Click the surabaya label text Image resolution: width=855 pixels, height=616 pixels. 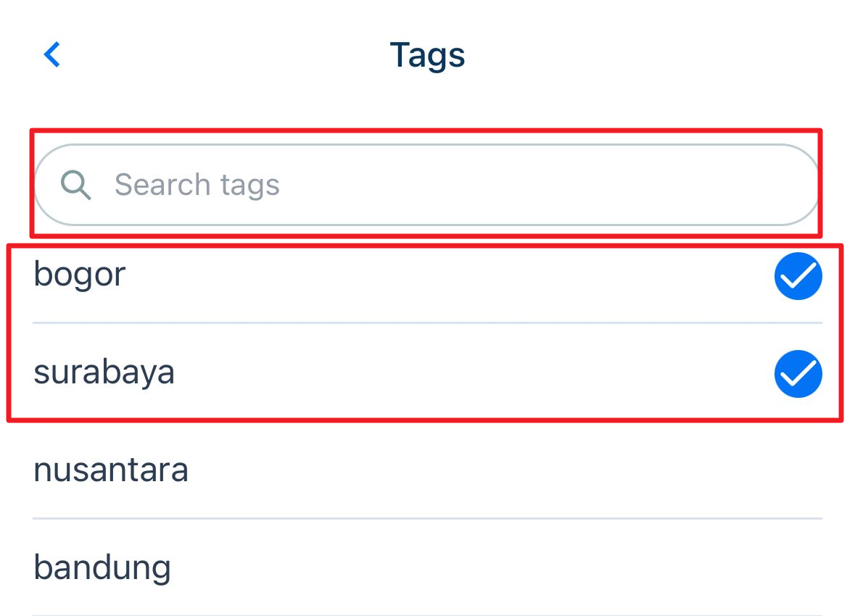pos(104,373)
